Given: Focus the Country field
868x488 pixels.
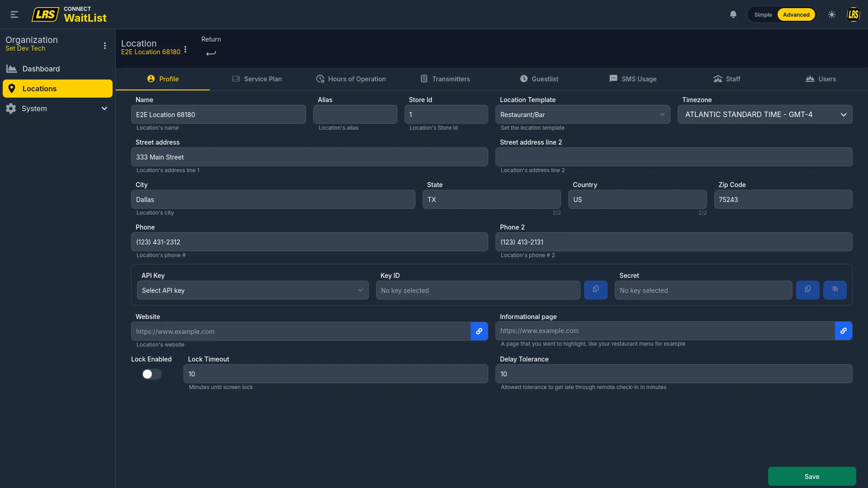Looking at the screenshot, I should [637, 199].
